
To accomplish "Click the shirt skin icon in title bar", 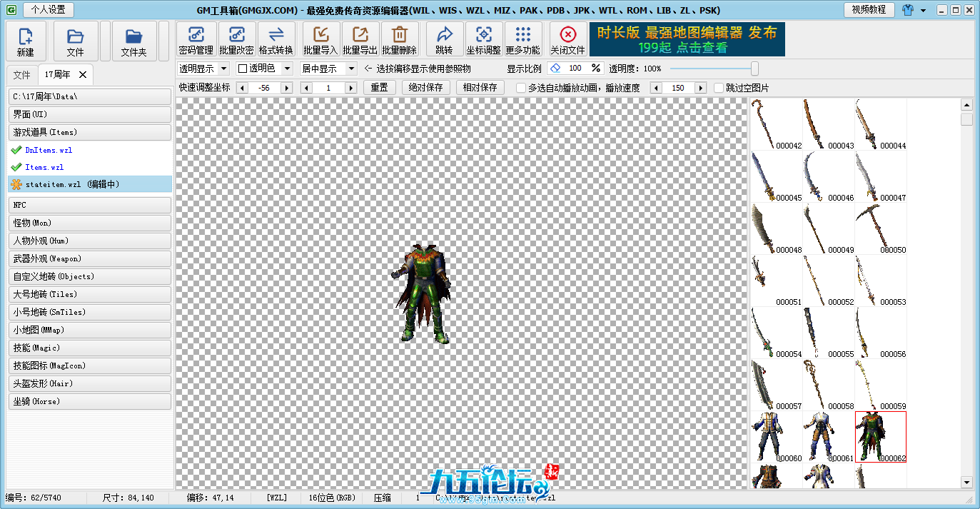I will [x=907, y=10].
